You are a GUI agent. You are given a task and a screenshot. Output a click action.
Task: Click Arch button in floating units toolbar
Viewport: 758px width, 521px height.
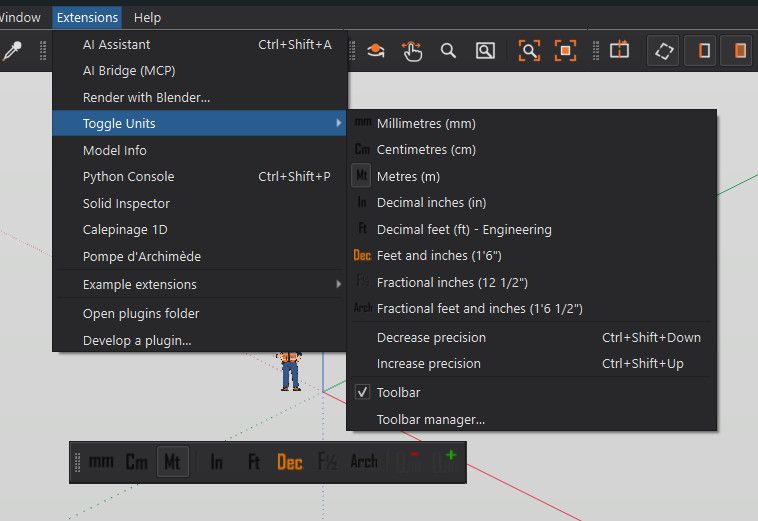click(364, 462)
